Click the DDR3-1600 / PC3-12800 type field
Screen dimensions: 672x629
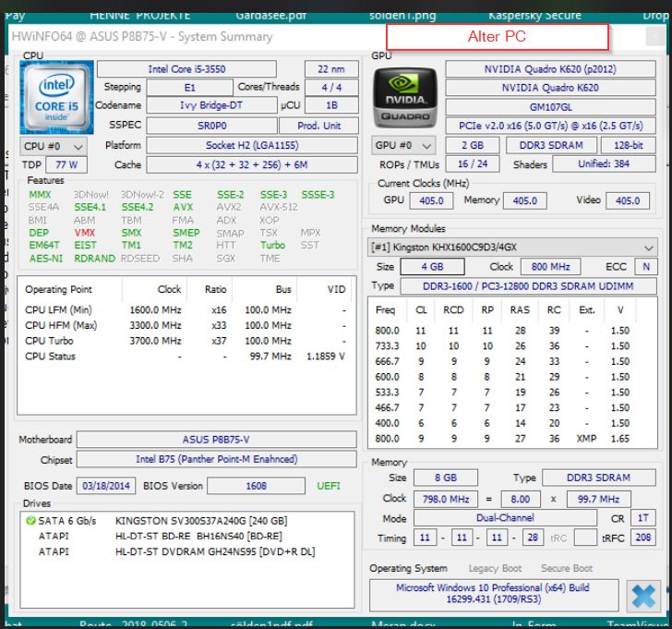click(x=528, y=286)
